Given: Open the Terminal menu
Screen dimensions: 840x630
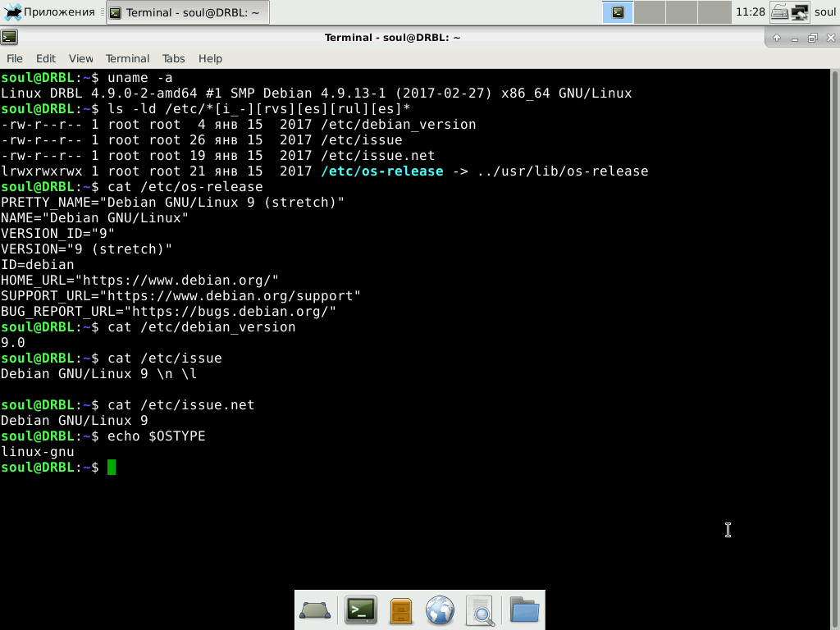Looking at the screenshot, I should pos(127,58).
